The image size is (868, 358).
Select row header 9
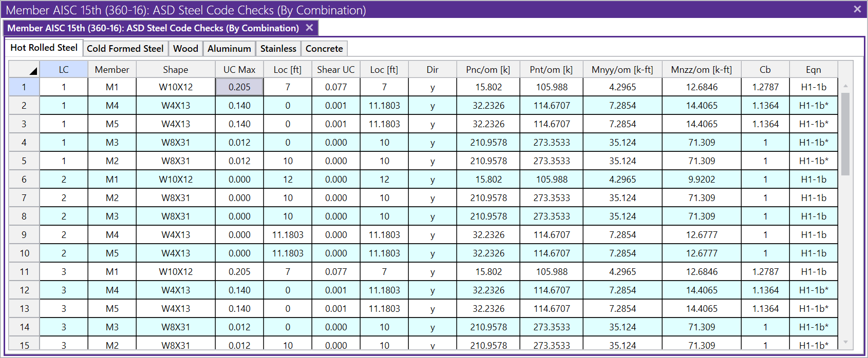24,235
